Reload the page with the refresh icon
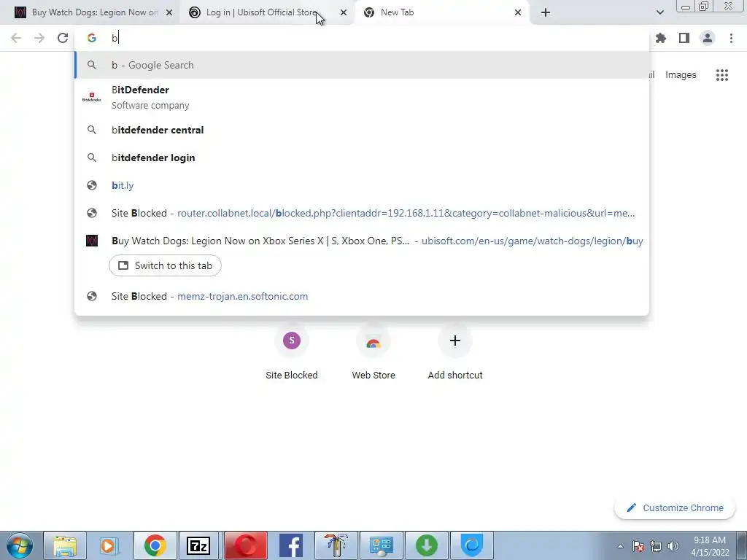Screen dimensions: 747x560 click(x=63, y=38)
